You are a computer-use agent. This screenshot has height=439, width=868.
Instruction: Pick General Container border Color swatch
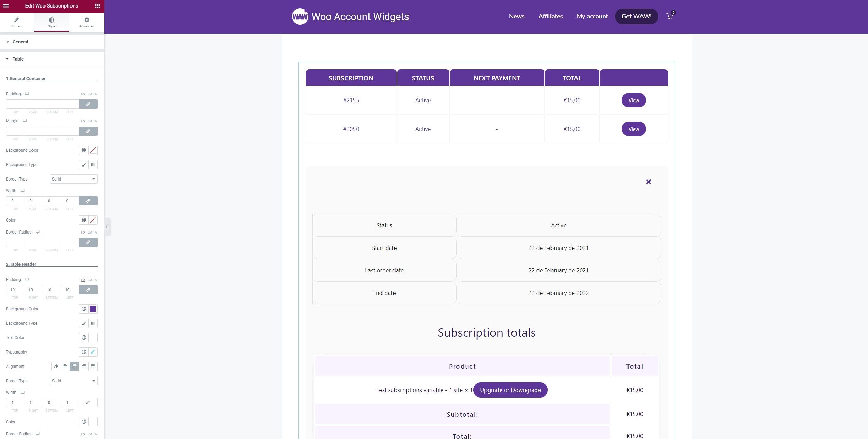pos(93,220)
